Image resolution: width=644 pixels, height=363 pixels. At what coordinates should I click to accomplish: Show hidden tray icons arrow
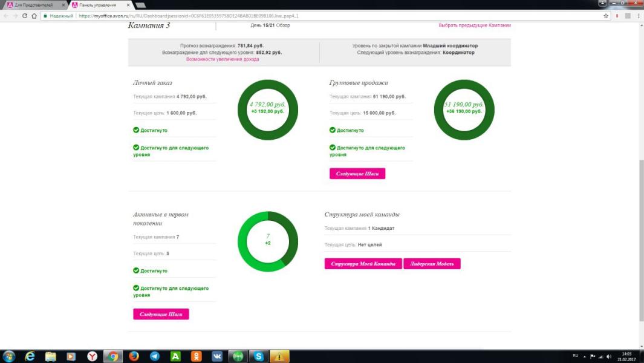tap(585, 356)
